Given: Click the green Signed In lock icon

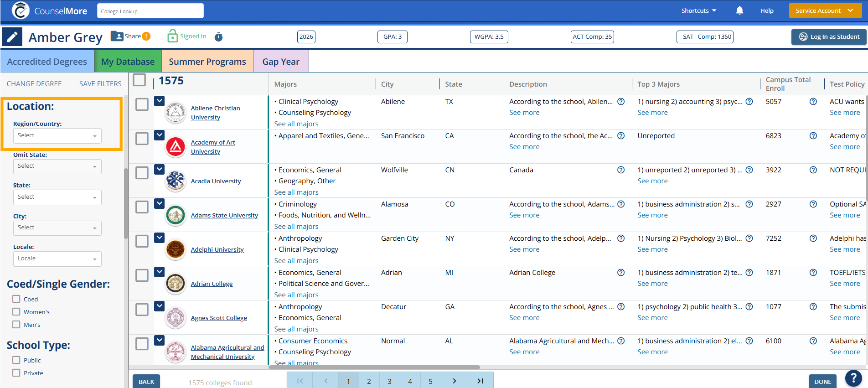Looking at the screenshot, I should [172, 36].
